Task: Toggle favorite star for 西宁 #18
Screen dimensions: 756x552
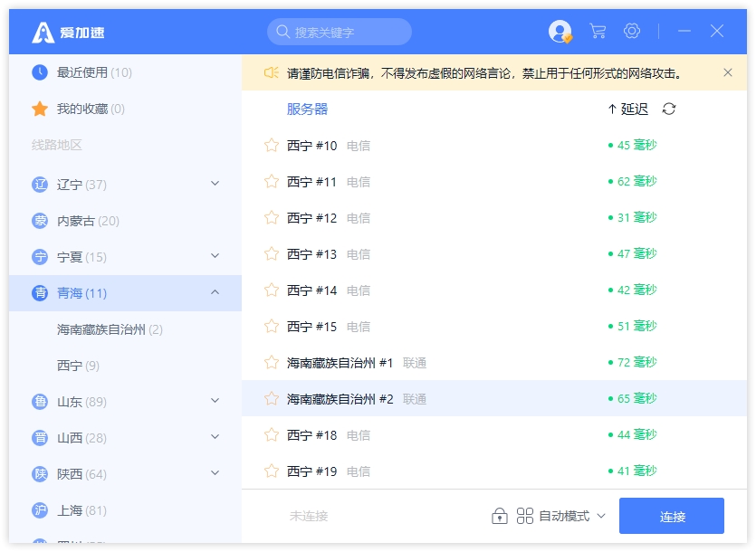Action: click(272, 435)
